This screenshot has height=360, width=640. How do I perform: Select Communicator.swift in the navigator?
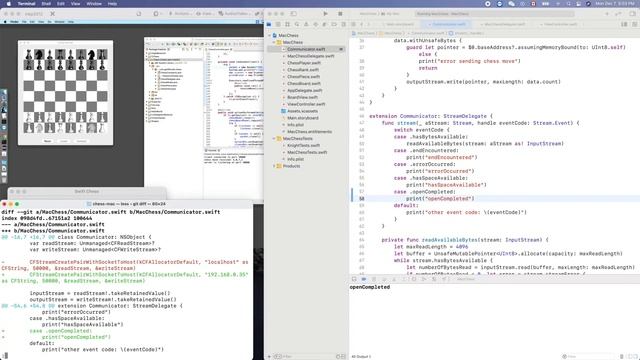pos(306,49)
